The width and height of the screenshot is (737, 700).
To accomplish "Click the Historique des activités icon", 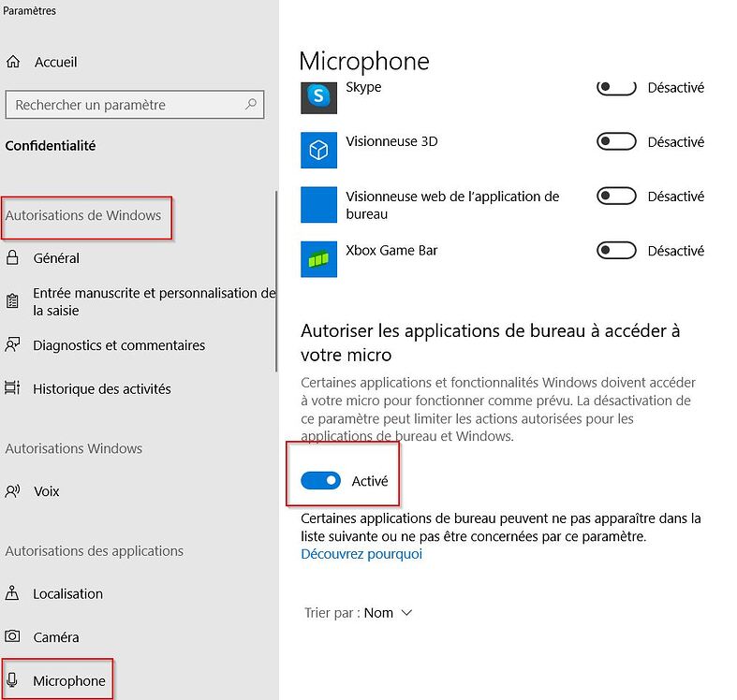I will [12, 388].
